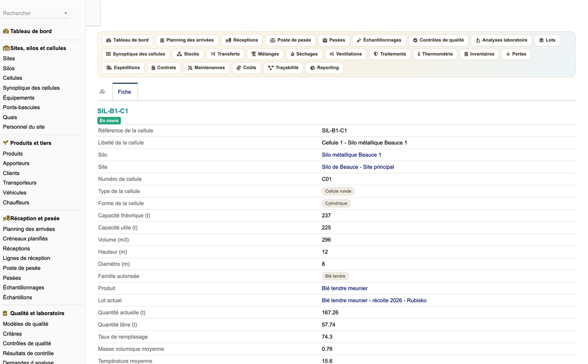Open the Rechercher search dropdown arrow
Screen dimensions: 588x364
click(x=66, y=13)
